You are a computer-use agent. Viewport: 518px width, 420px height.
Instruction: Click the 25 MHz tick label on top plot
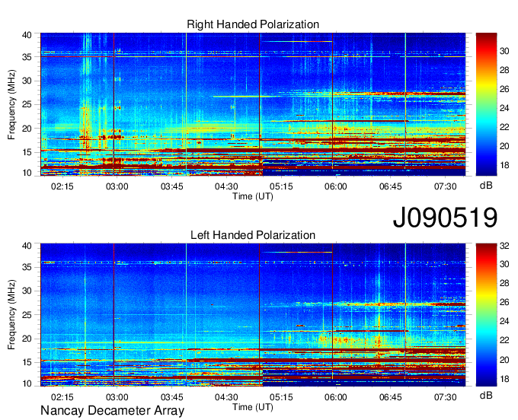pyautogui.click(x=27, y=104)
